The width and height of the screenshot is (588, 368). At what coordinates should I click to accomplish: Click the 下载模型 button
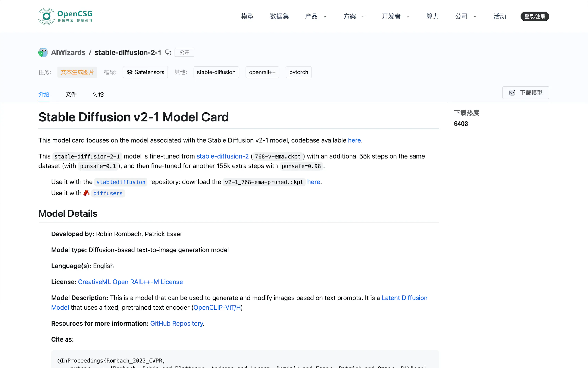coord(525,93)
